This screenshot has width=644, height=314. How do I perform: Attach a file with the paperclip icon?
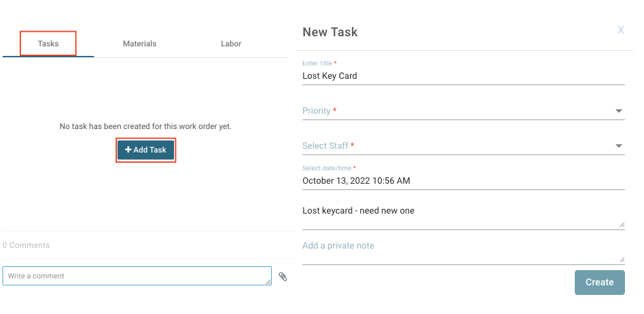coord(283,276)
